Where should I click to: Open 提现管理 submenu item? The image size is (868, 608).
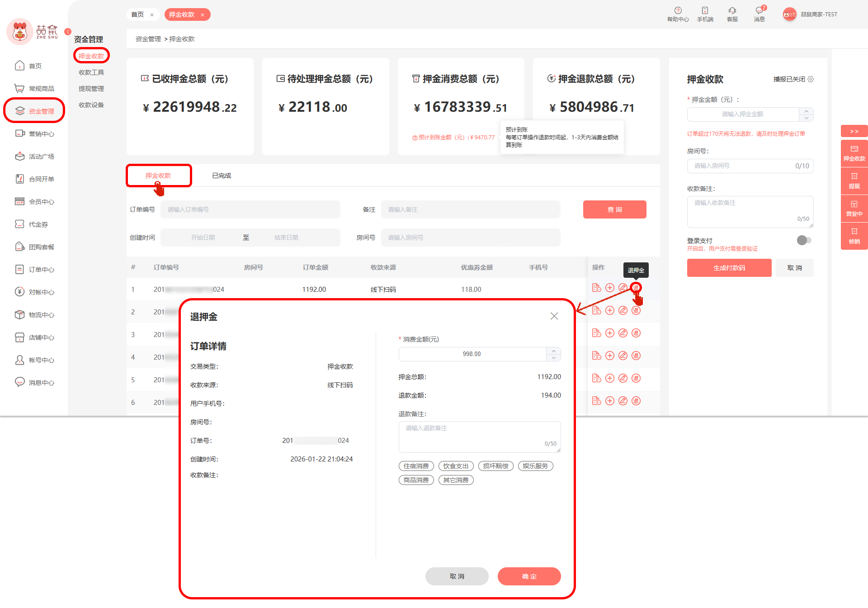(91, 89)
